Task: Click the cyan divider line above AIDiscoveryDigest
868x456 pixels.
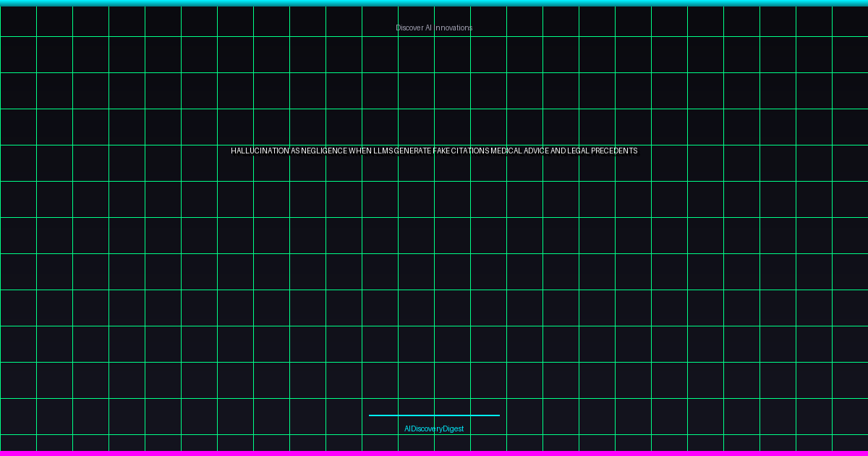Action: click(434, 415)
